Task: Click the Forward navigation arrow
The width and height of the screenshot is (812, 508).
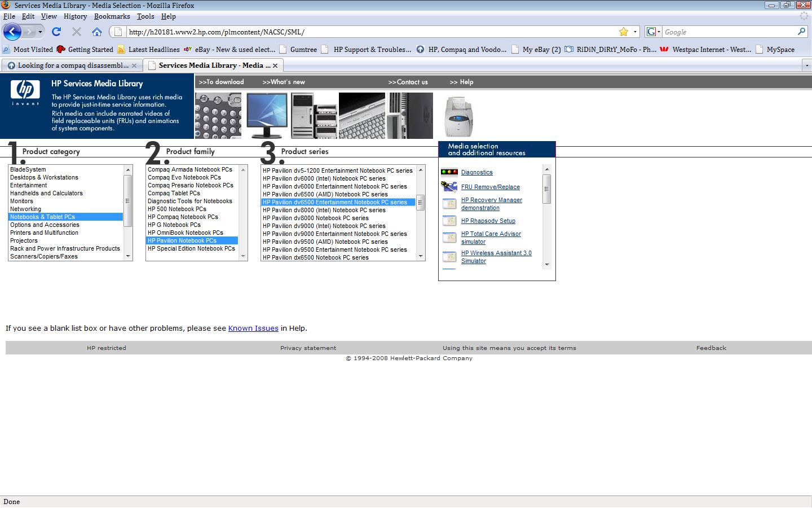Action: coord(29,32)
